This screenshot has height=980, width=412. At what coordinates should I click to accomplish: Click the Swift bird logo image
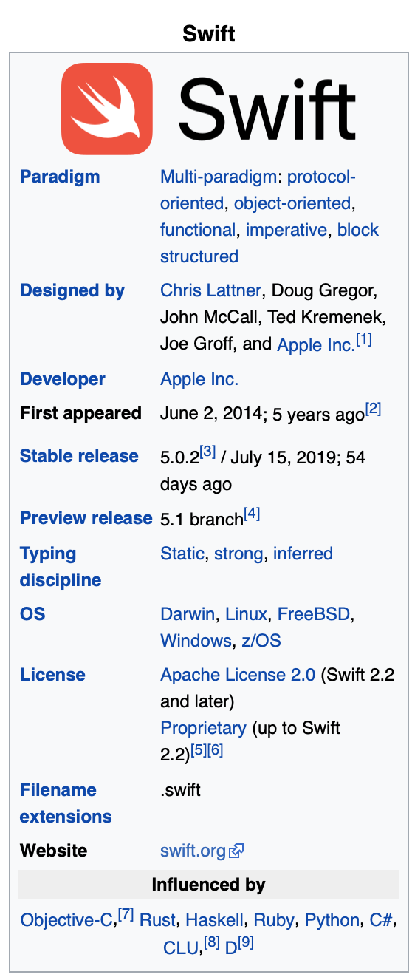pyautogui.click(x=107, y=109)
